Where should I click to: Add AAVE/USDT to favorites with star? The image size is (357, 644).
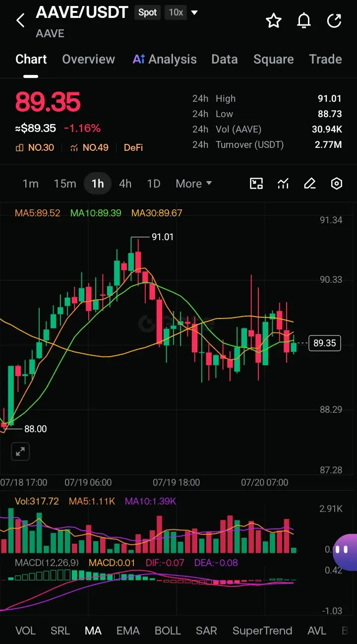click(x=274, y=20)
